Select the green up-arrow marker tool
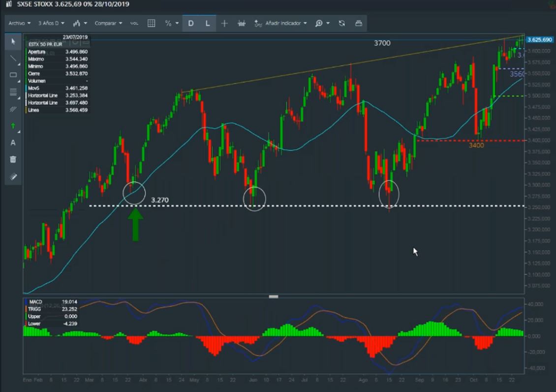The width and height of the screenshot is (556, 392). pos(13,126)
